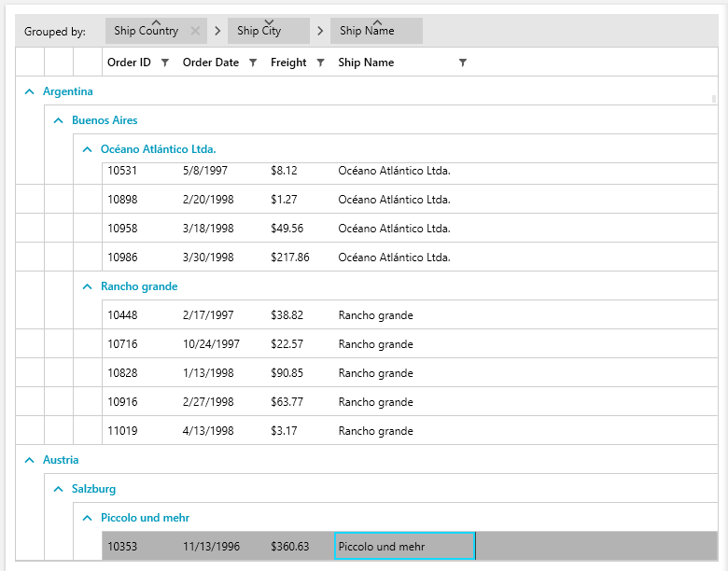Click Ship Name cell in order 10448 row
Image resolution: width=728 pixels, height=571 pixels.
tap(375, 315)
